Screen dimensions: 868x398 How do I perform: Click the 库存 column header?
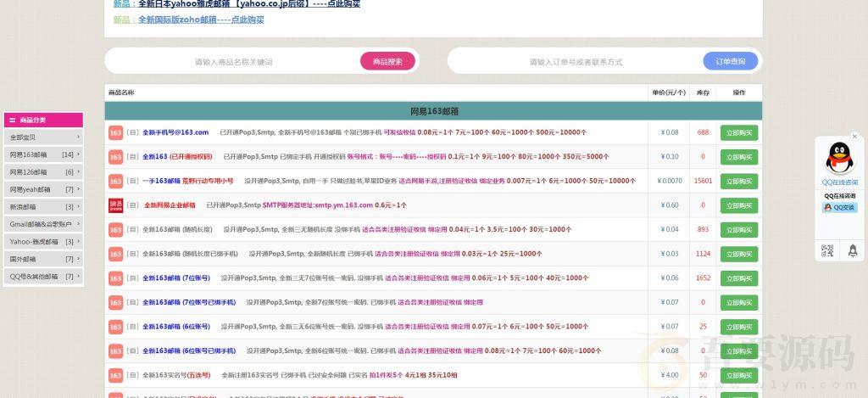703,92
